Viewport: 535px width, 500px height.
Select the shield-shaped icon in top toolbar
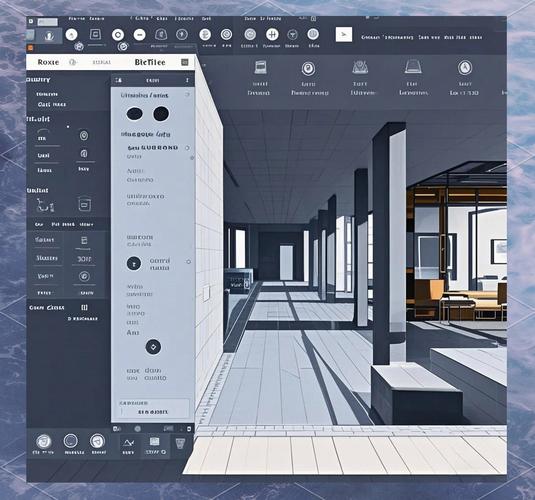coord(161,34)
